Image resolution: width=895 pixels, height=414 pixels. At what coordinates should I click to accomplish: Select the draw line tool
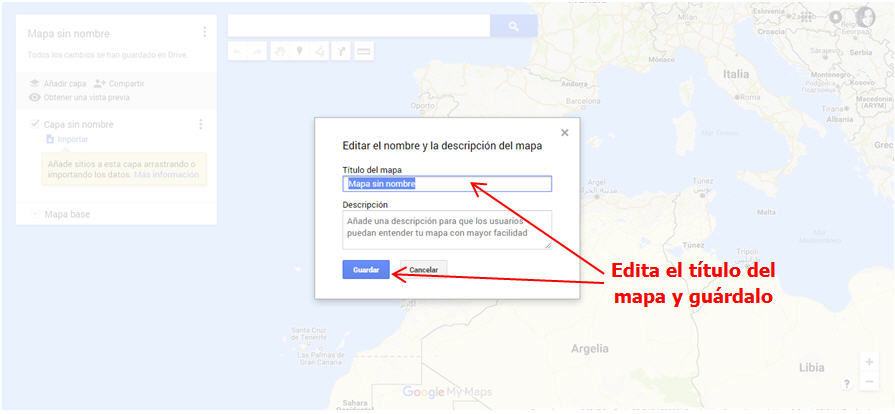coord(320,51)
